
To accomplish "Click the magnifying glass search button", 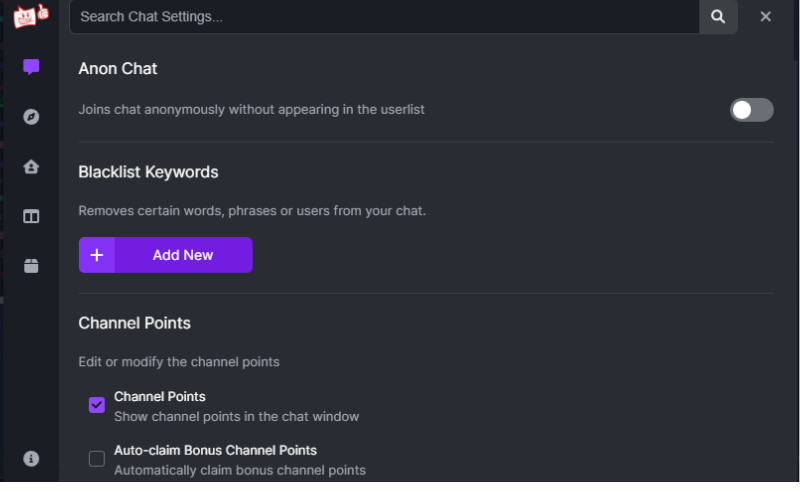I will point(718,17).
